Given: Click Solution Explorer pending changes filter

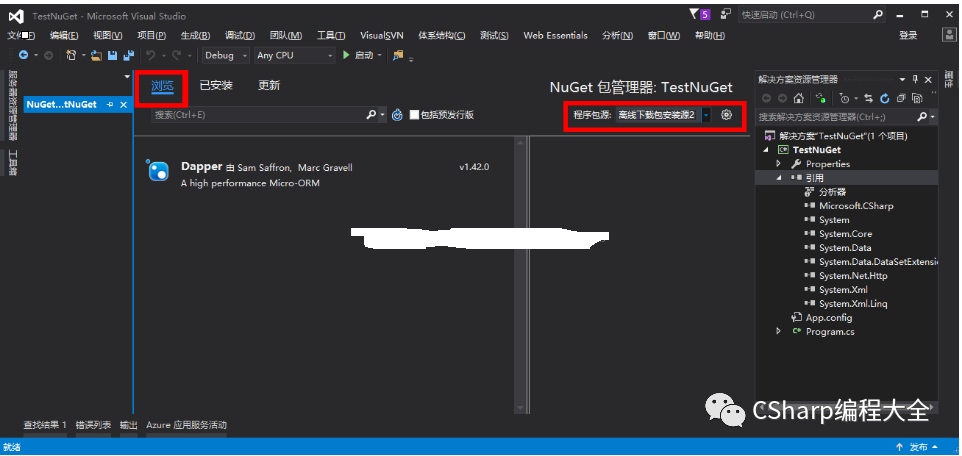Looking at the screenshot, I should (844, 98).
